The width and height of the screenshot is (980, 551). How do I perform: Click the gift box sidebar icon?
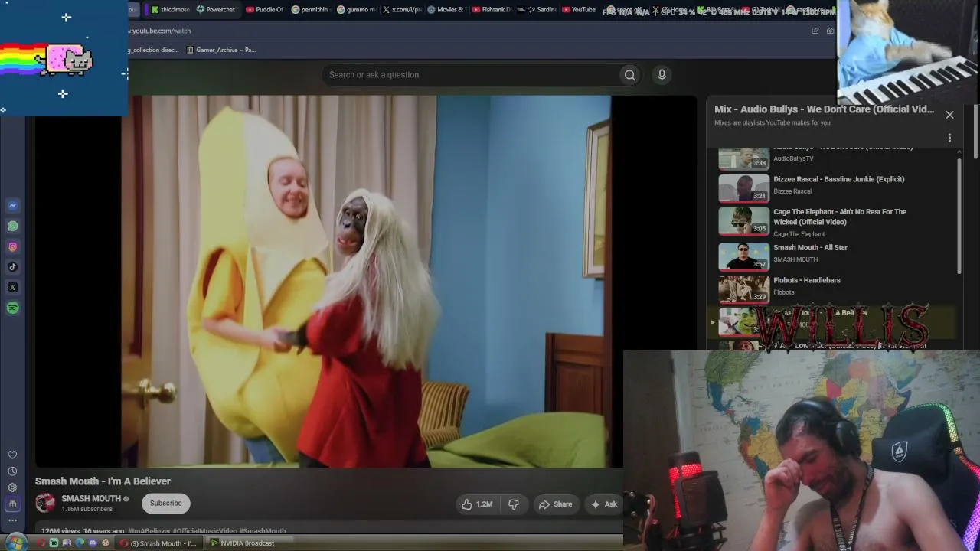tap(12, 504)
